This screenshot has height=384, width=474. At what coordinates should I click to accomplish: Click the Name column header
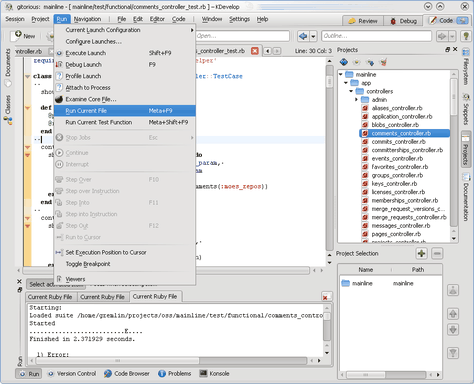366,270
